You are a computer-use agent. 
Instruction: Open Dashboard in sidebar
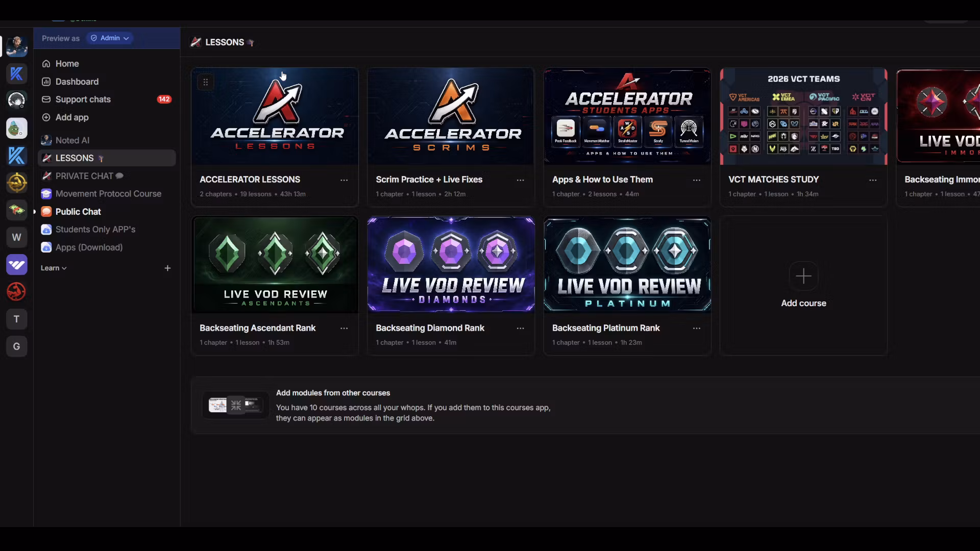click(x=107, y=82)
